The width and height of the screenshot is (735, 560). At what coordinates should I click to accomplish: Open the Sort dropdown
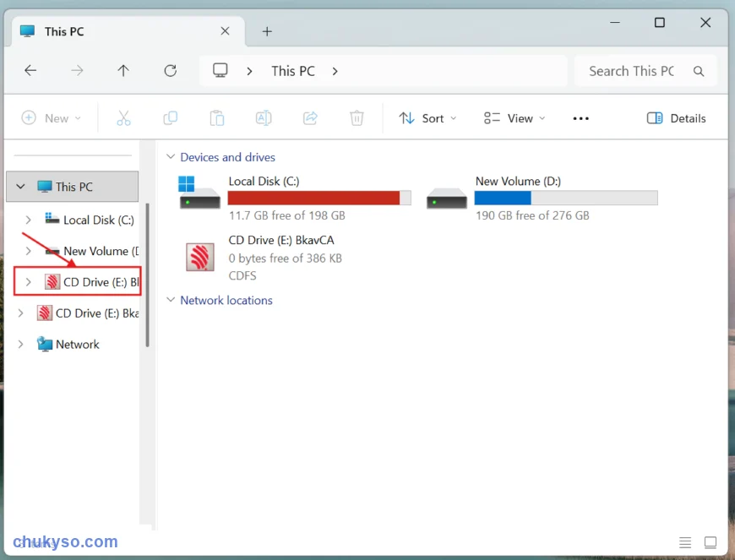(427, 118)
